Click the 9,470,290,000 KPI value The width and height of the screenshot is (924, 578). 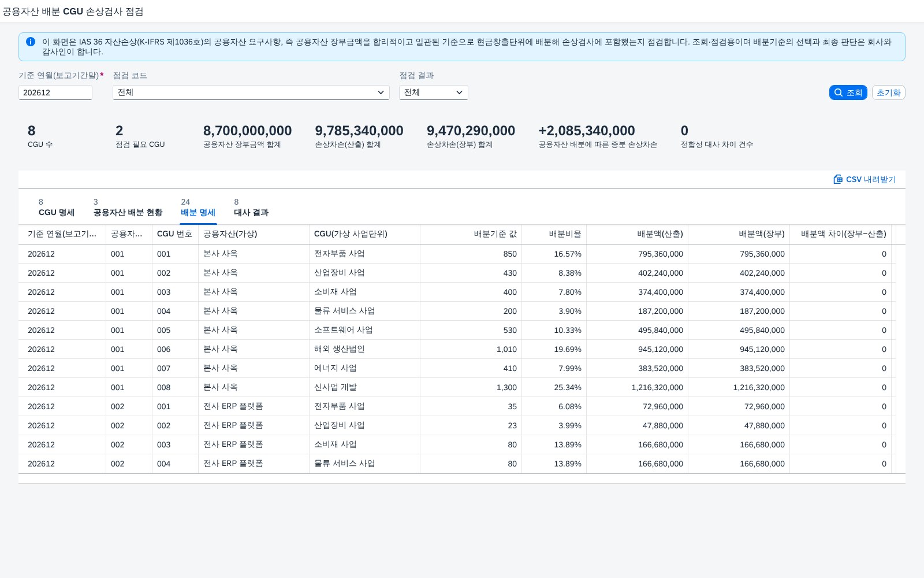pos(471,131)
